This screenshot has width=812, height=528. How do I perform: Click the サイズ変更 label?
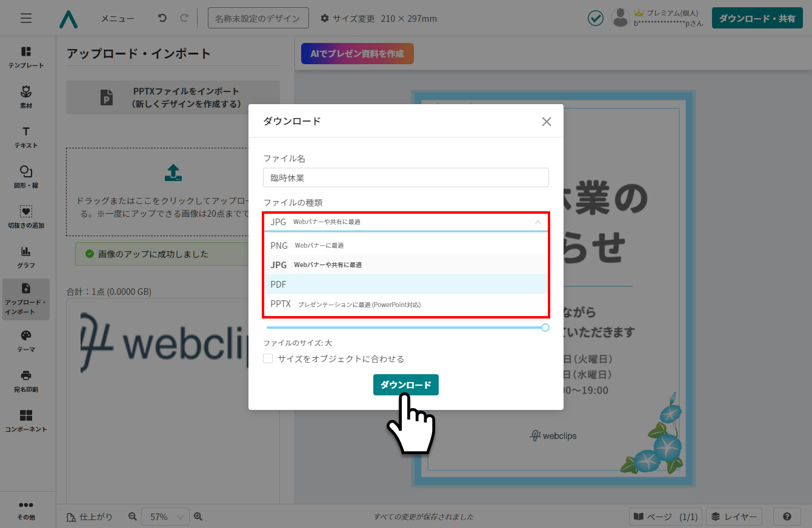coord(354,19)
